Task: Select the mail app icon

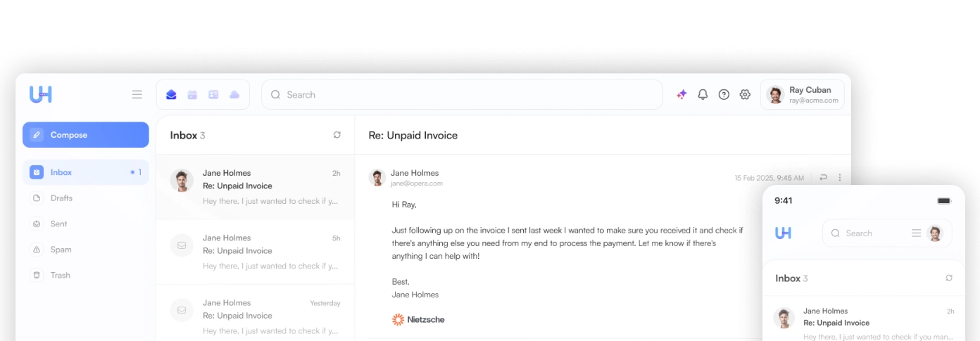Action: [x=171, y=95]
